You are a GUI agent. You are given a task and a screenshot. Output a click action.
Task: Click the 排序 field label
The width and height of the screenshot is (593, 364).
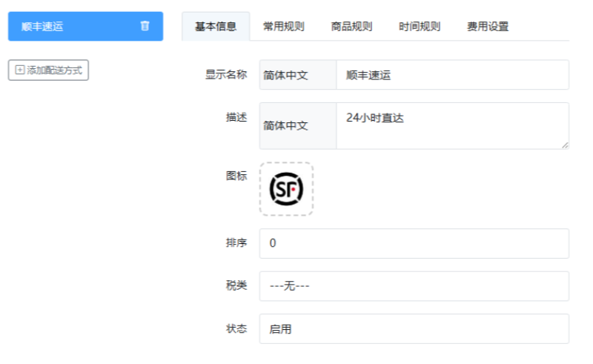pos(236,242)
